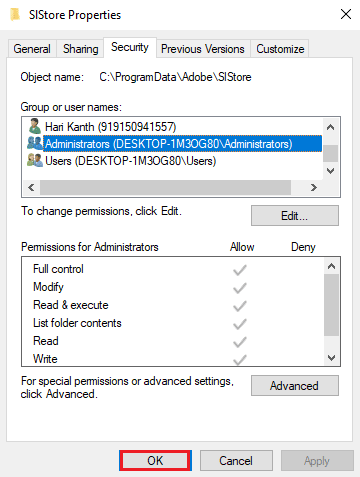This screenshot has height=477, width=360.
Task: Switch to the Sharing tab
Action: 81,49
